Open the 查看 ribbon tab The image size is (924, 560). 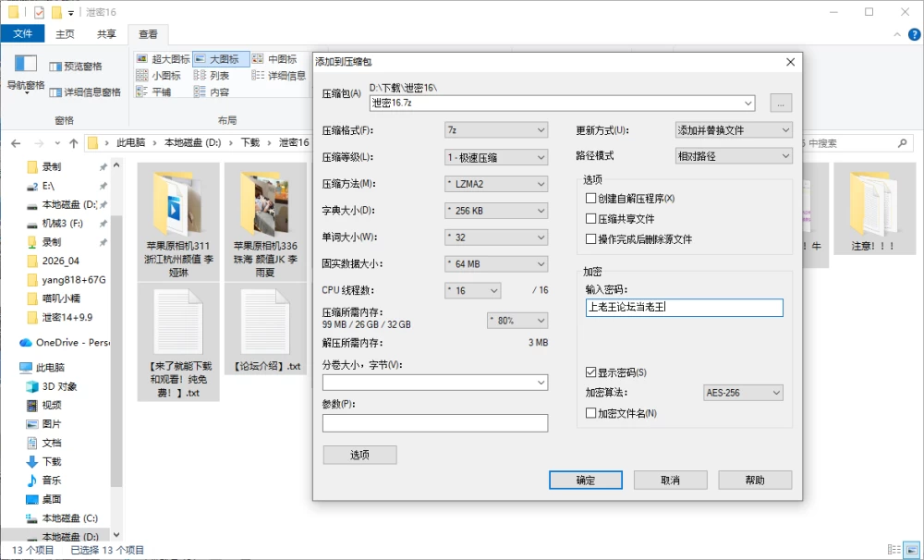148,34
